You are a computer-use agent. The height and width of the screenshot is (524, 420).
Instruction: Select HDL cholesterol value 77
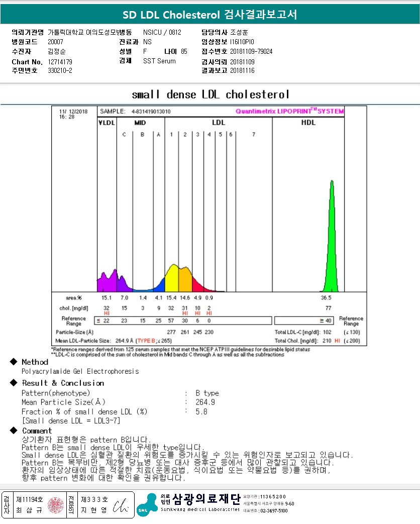pos(328,308)
